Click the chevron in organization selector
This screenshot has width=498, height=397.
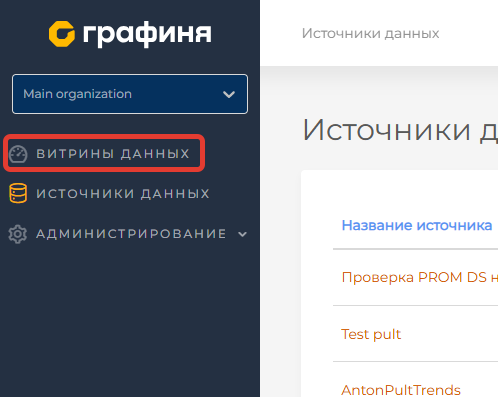(229, 94)
